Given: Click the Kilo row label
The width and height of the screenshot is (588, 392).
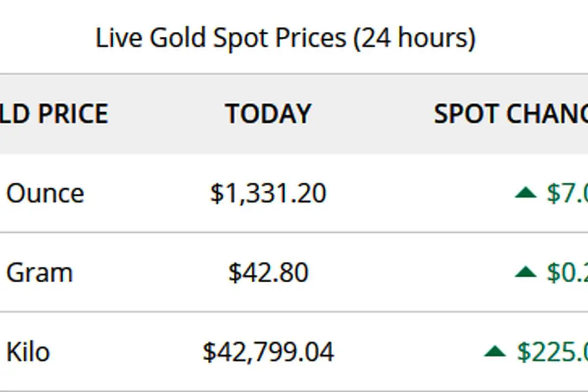Looking at the screenshot, I should click(x=27, y=352).
